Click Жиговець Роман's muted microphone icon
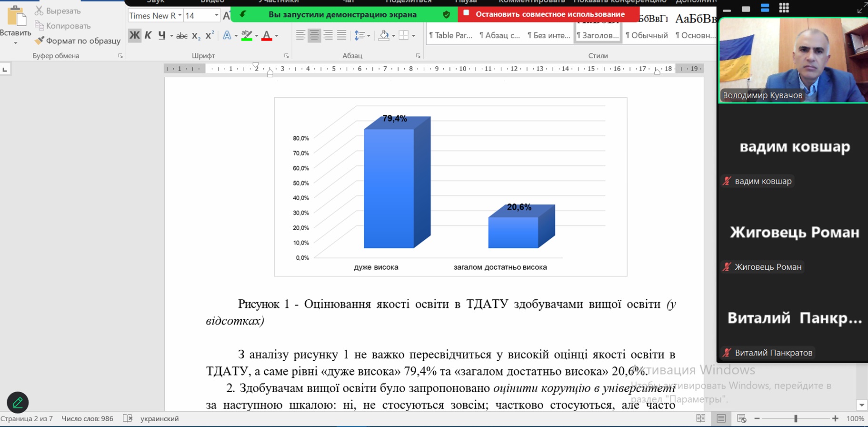868x427 pixels. click(727, 267)
